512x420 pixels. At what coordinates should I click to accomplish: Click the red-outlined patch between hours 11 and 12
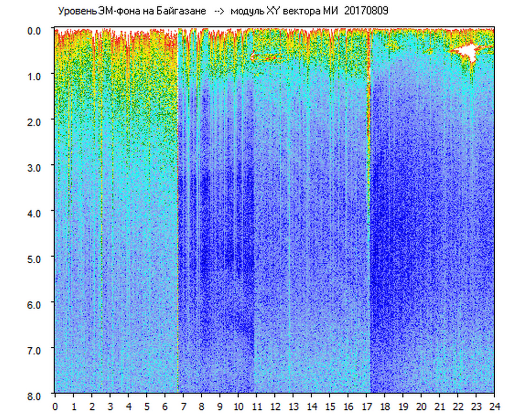(264, 57)
